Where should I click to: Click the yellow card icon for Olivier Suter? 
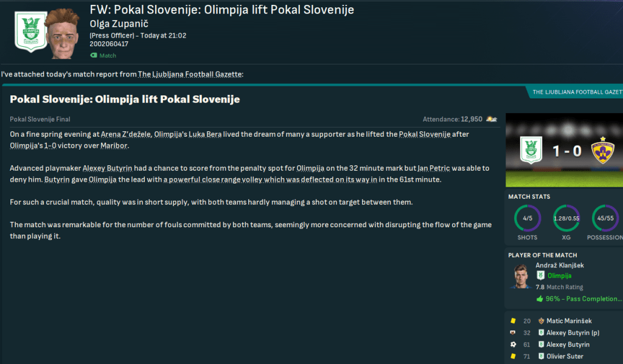(513, 356)
